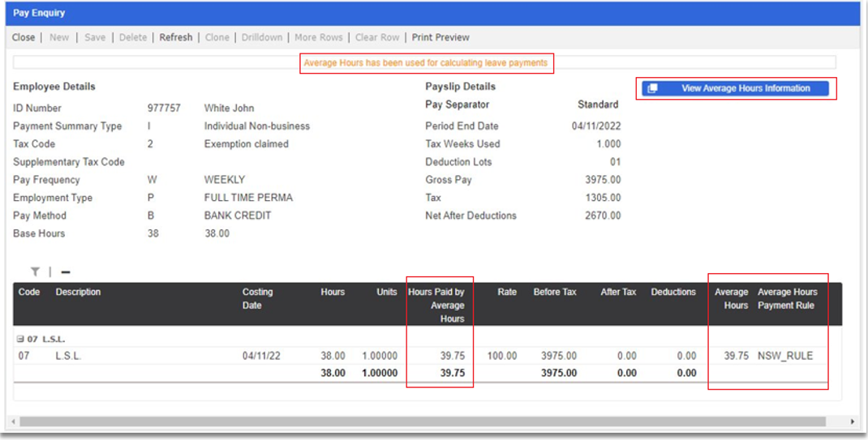Click the 04/11/22 costing date cell
Viewport: 868px width, 440px height.
[261, 356]
